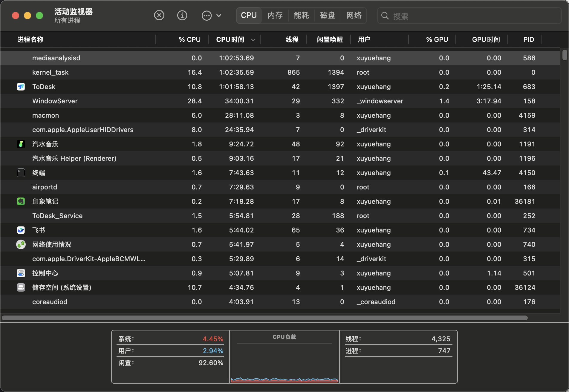
Task: Click the 网络使用情况 process icon
Action: [x=21, y=244]
